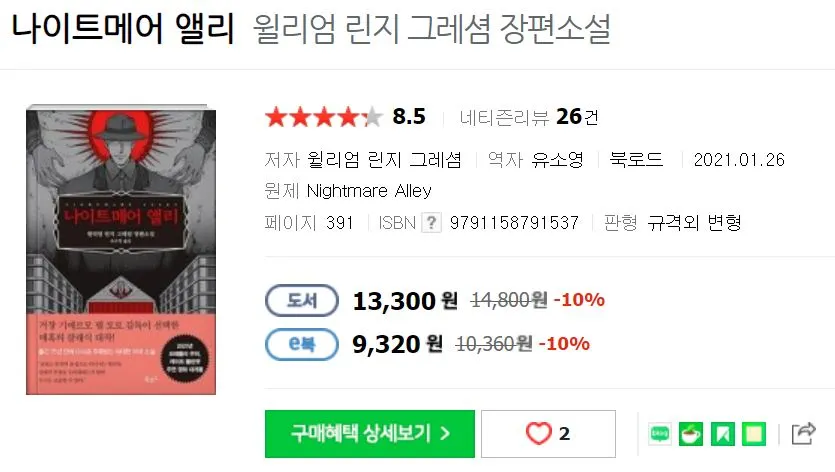835x472 pixels.
Task: Open the 구매혜택 상세보기 purchase benefits
Action: pyautogui.click(x=370, y=434)
